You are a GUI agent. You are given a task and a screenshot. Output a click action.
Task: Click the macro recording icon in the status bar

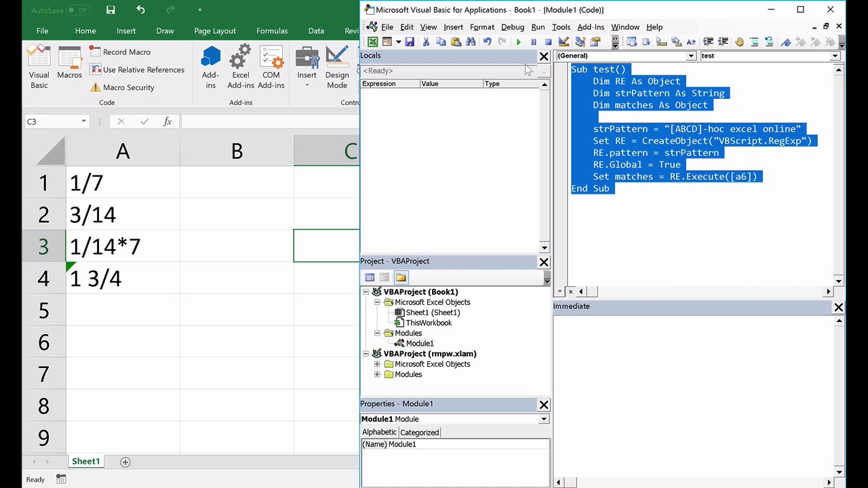click(x=61, y=479)
